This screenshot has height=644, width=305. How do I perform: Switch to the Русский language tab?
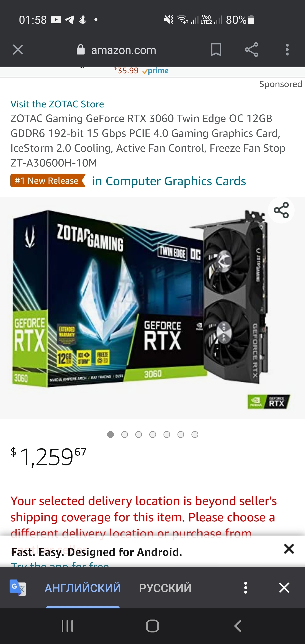click(x=165, y=588)
